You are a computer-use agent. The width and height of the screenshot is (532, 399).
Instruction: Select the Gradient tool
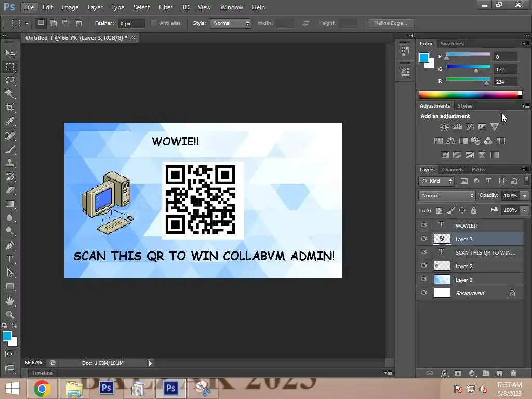10,204
